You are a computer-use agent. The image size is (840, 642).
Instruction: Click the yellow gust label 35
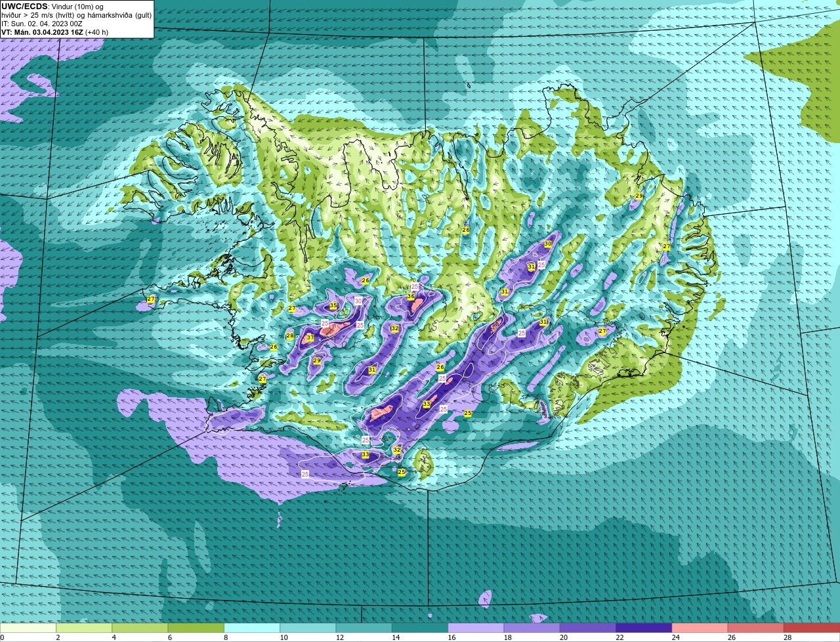333,306
